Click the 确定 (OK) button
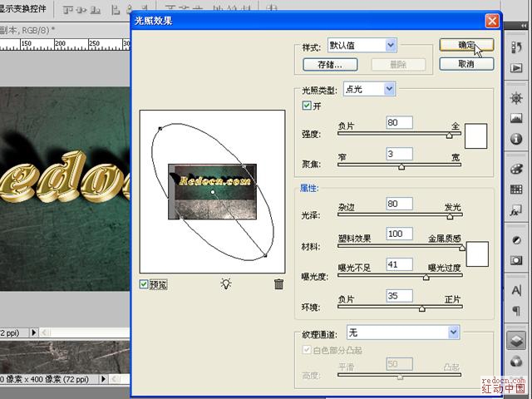Viewport: 532px width, 399px height. [x=466, y=45]
